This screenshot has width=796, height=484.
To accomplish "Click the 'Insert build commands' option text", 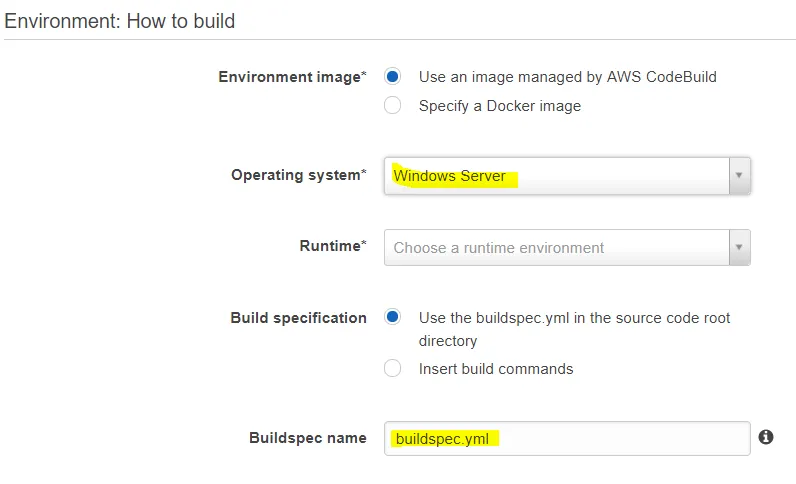I will click(x=496, y=369).
